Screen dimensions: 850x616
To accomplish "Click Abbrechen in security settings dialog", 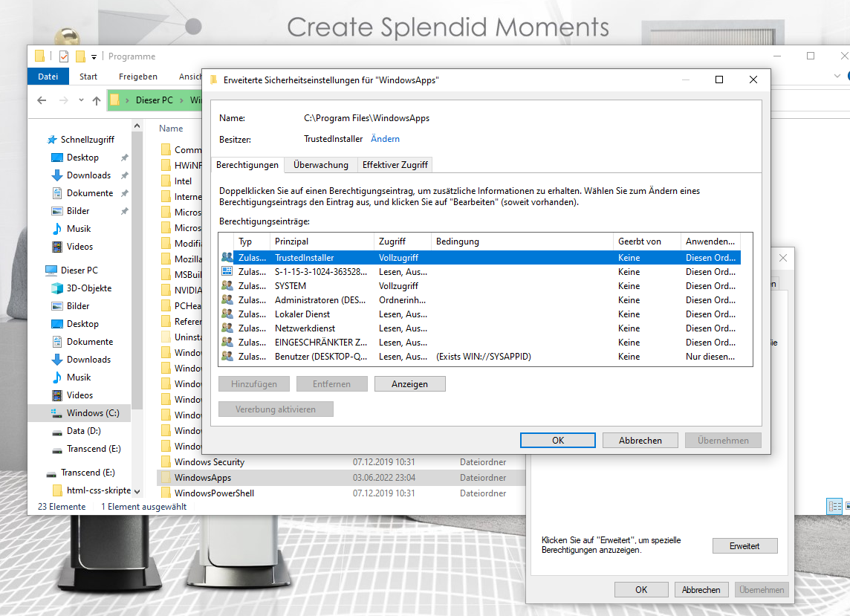I will [640, 441].
